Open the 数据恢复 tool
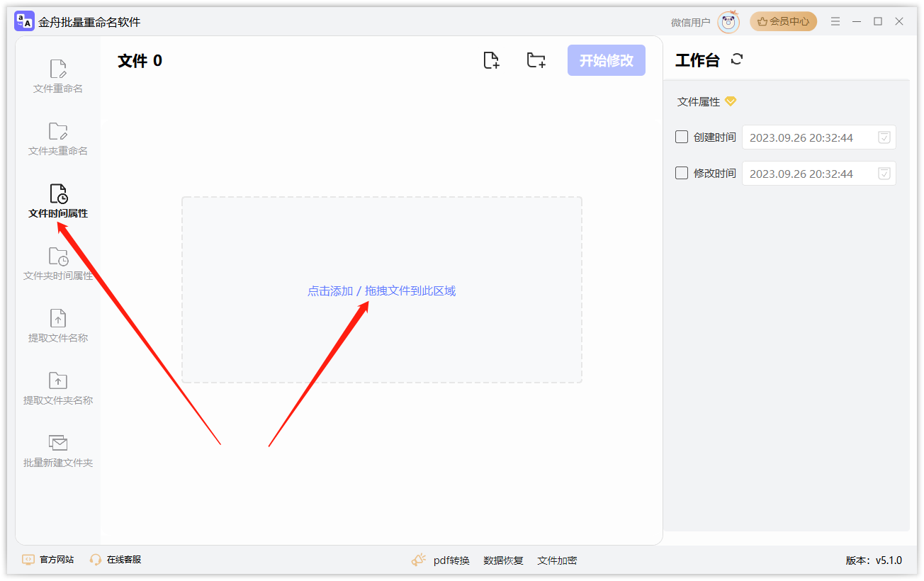The width and height of the screenshot is (924, 581). (x=503, y=560)
